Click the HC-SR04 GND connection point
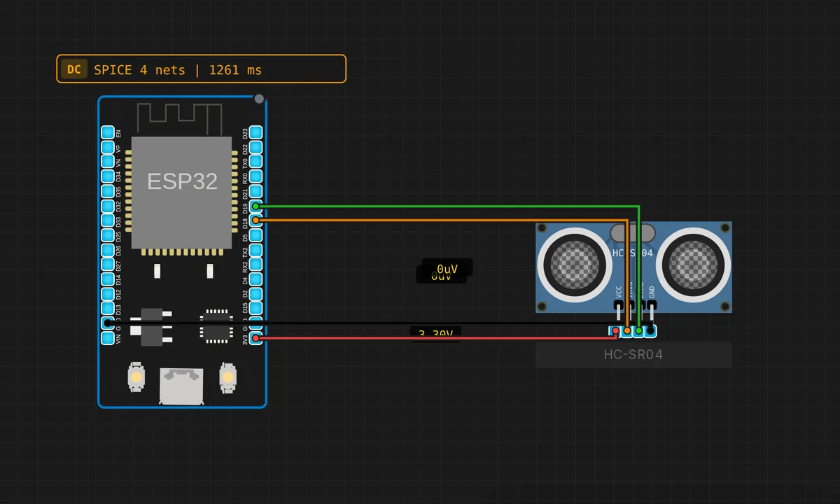This screenshot has width=840, height=504. 651,330
